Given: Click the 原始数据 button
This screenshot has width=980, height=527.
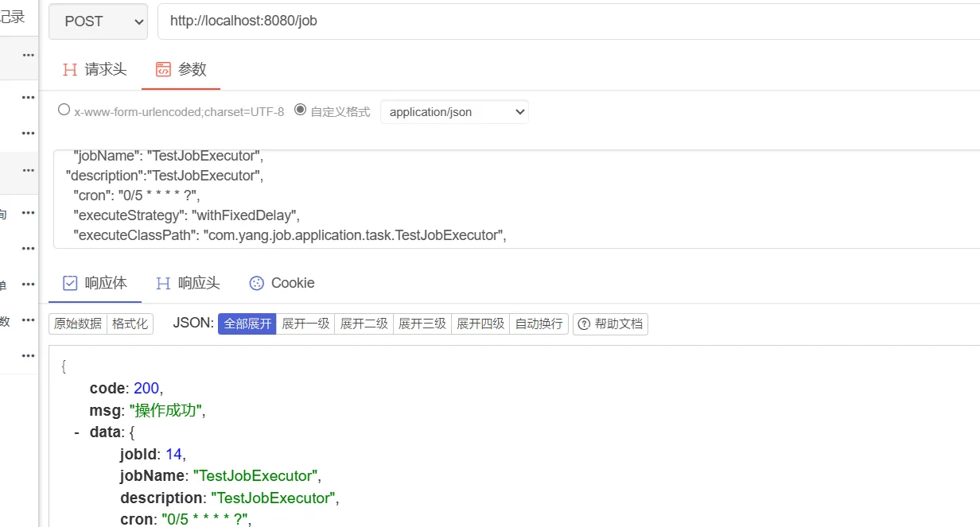Looking at the screenshot, I should pos(78,324).
